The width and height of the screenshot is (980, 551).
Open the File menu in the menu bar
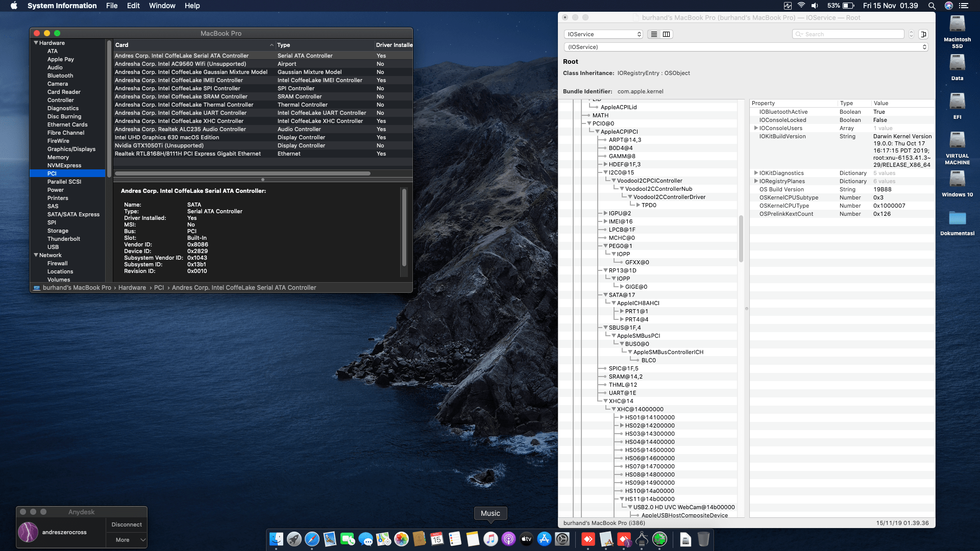tap(111, 6)
